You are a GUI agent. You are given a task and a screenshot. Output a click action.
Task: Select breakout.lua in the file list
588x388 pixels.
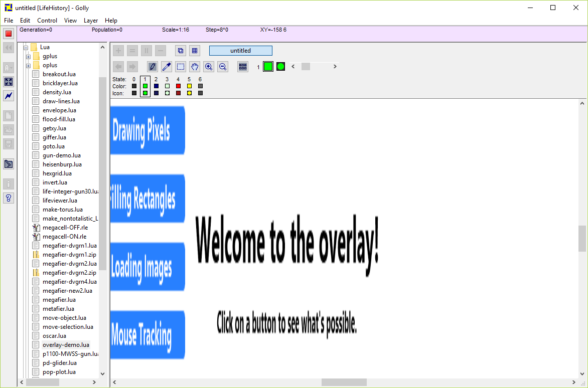point(59,74)
